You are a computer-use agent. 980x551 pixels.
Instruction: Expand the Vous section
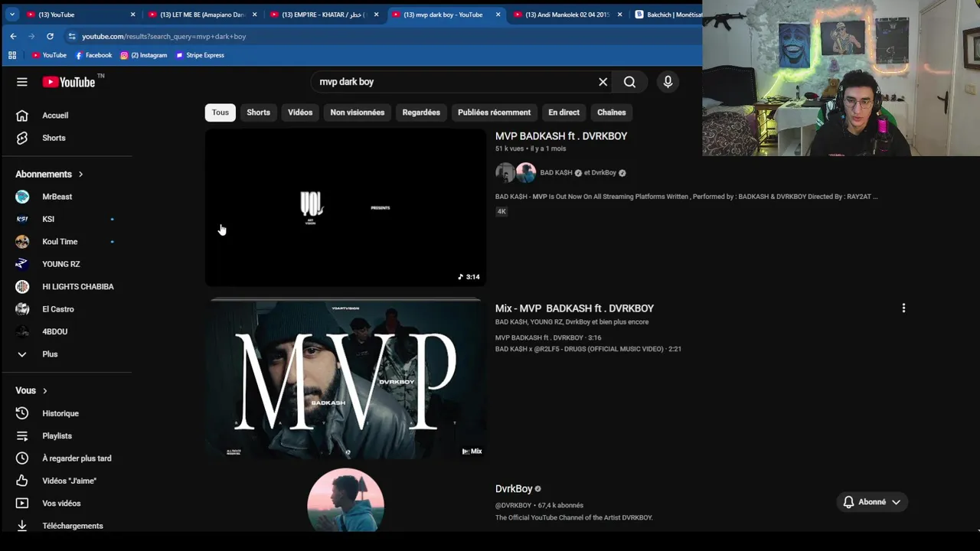click(31, 390)
